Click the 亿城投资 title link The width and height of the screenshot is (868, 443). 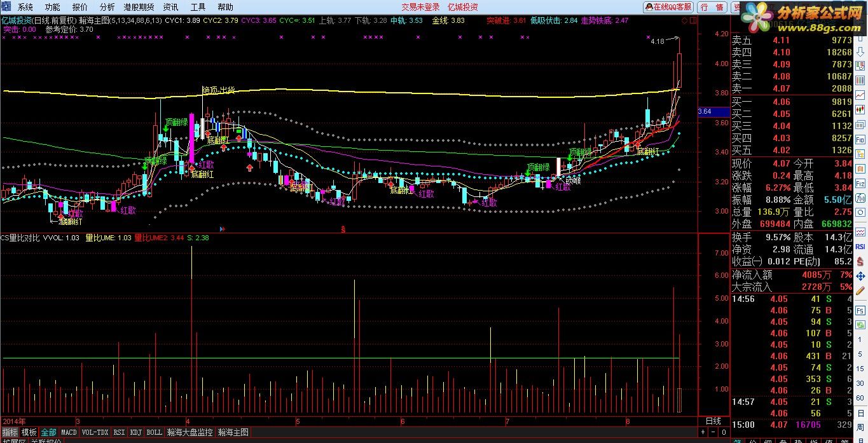(463, 7)
